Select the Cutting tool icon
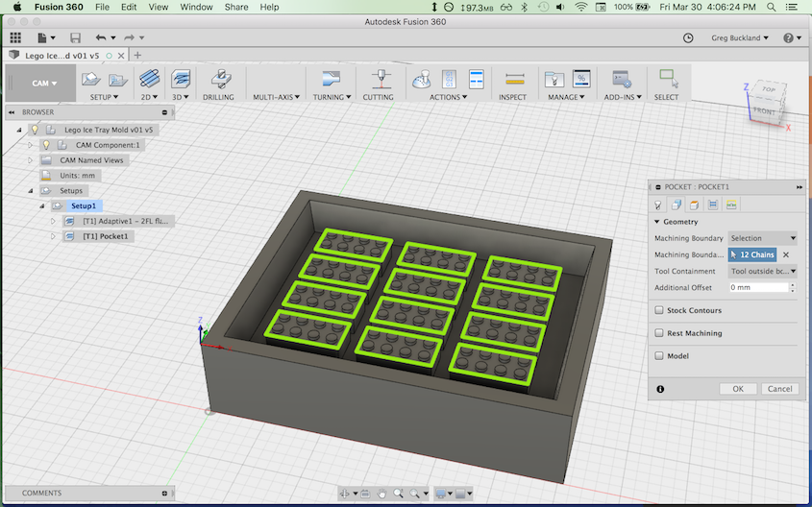The width and height of the screenshot is (812, 507). point(381,79)
